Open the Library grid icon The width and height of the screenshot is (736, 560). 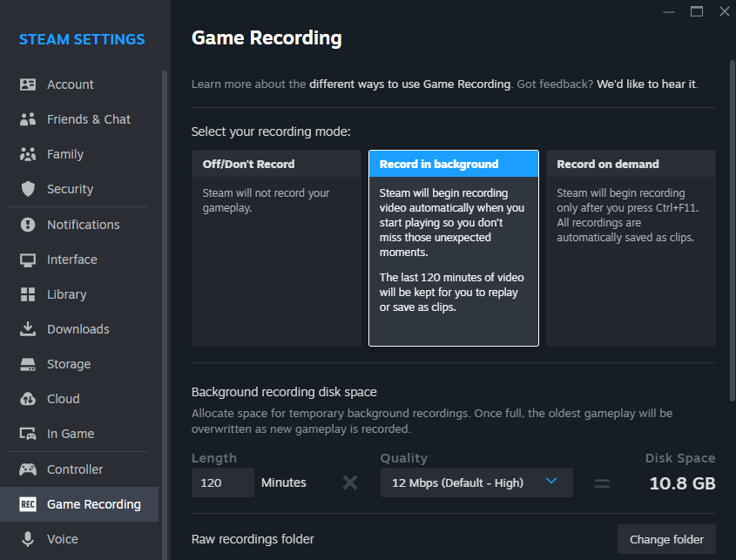pos(28,294)
